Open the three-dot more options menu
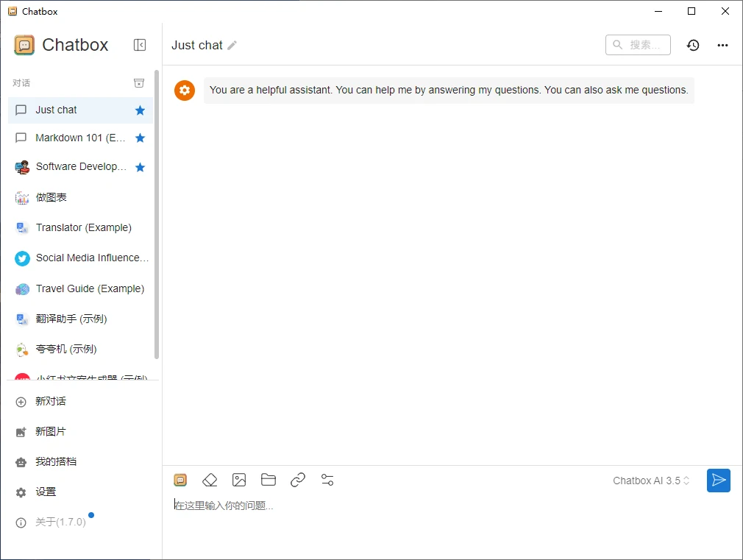Screen dimensions: 743x560 click(722, 45)
